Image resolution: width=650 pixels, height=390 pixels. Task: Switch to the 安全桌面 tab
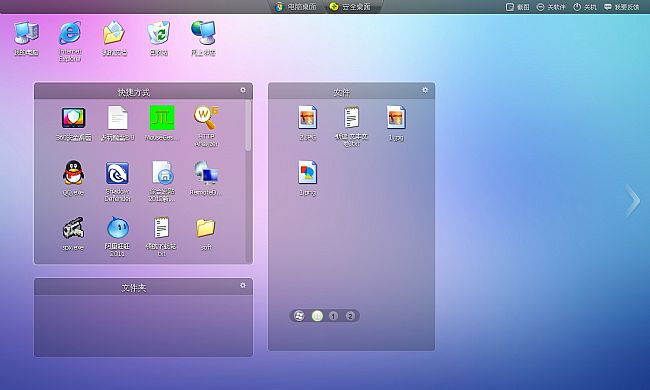(x=350, y=7)
